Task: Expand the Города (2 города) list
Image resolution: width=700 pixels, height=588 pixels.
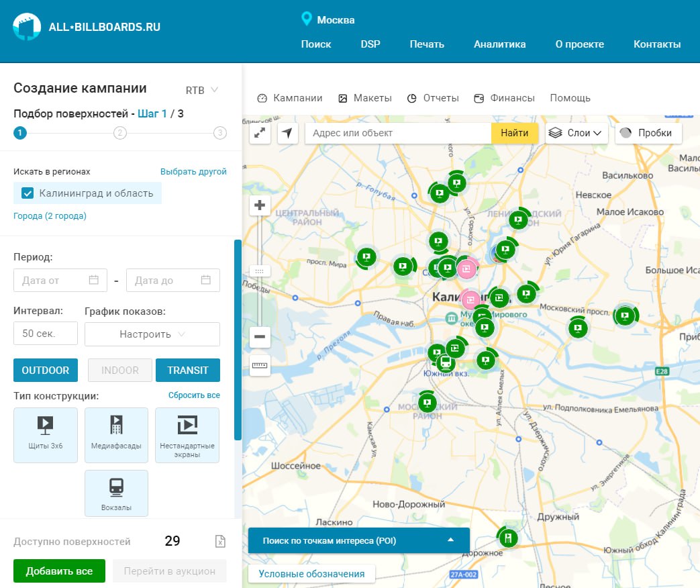Action: (50, 216)
